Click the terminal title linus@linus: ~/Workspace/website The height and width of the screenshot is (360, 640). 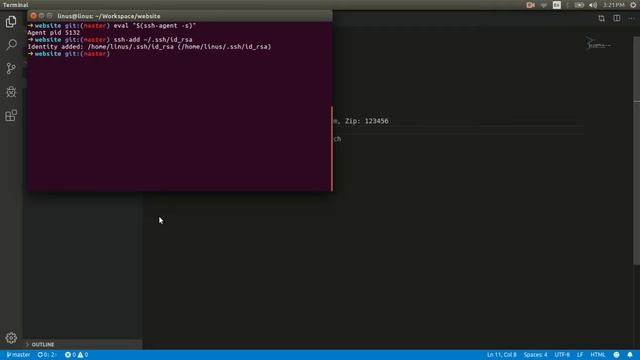pos(109,16)
